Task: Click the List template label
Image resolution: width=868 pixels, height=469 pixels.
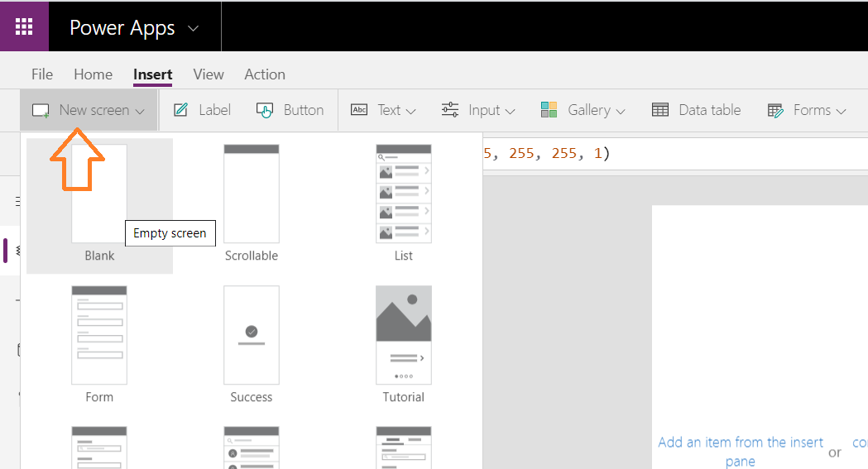Action: [x=404, y=256]
